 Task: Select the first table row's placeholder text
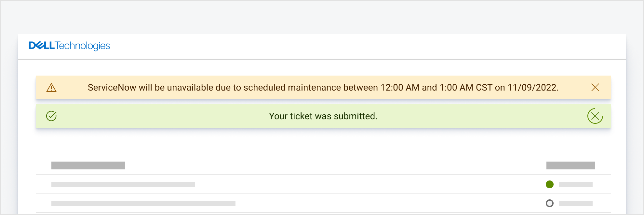coord(123,184)
